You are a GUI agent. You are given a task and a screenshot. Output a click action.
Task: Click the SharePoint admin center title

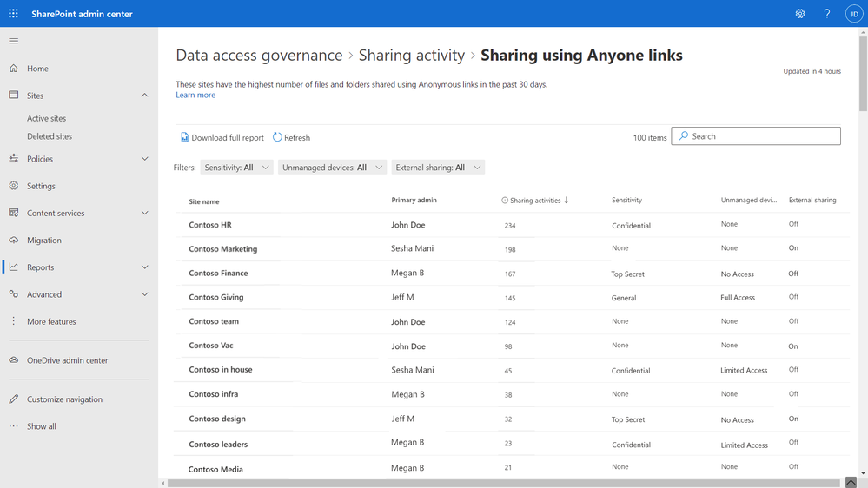(x=82, y=14)
